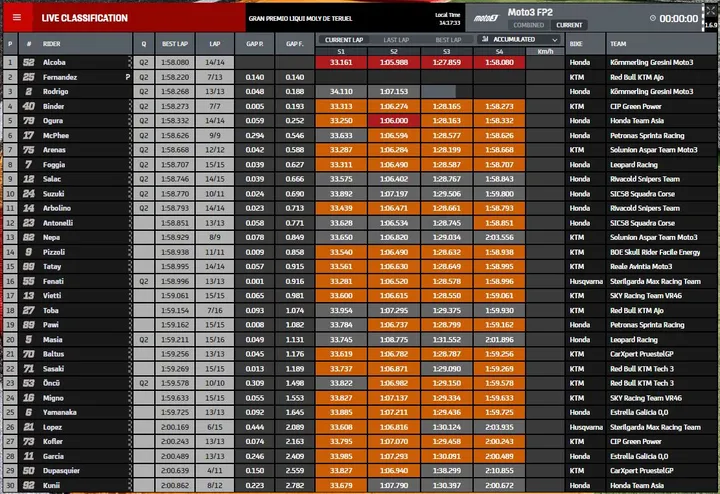This screenshot has height=494, width=720.
Task: Select the LAST LAP sector view
Action: [396, 40]
